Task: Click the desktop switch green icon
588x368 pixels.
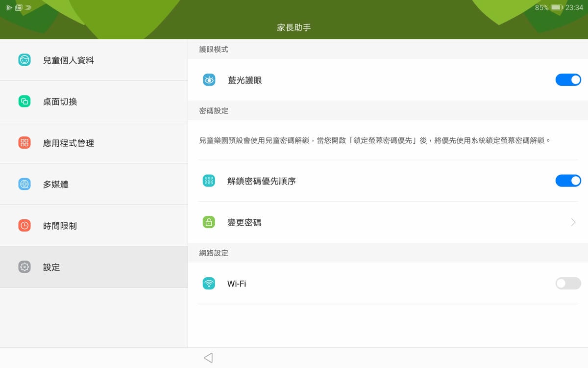Action: (x=24, y=102)
